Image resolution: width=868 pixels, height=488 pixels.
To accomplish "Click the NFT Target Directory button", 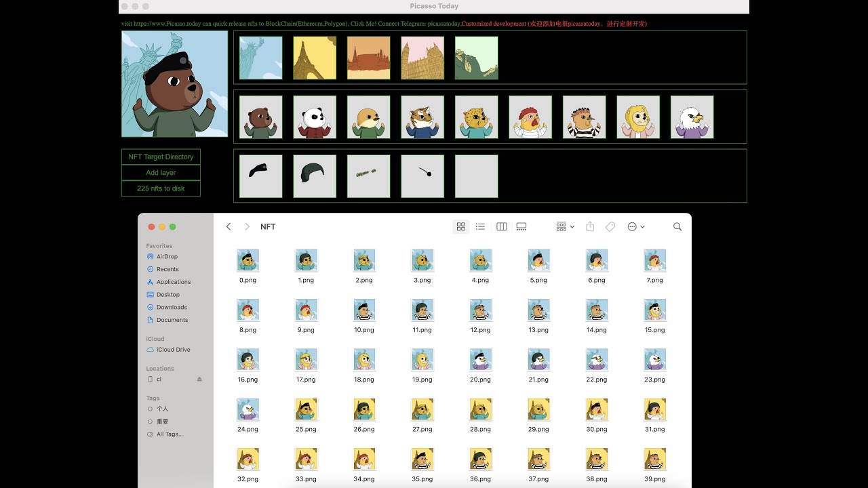I will (161, 157).
